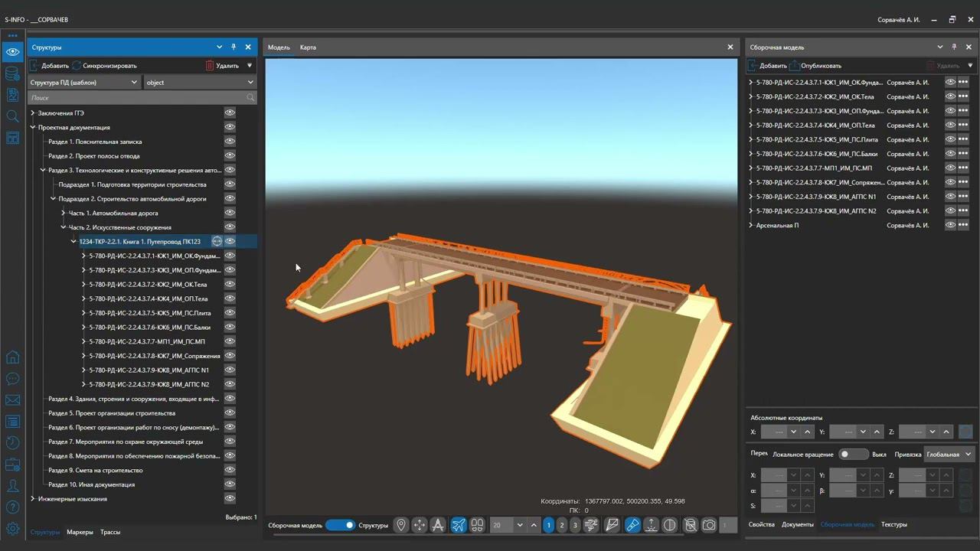The height and width of the screenshot is (551, 980).
Task: Click the Опубликовать button
Action: (x=816, y=66)
